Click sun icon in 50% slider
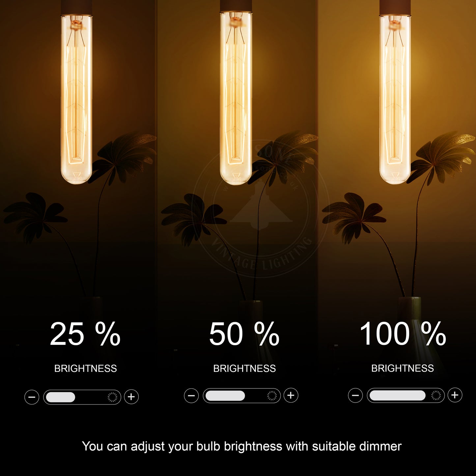The height and width of the screenshot is (476, 476). click(x=272, y=396)
